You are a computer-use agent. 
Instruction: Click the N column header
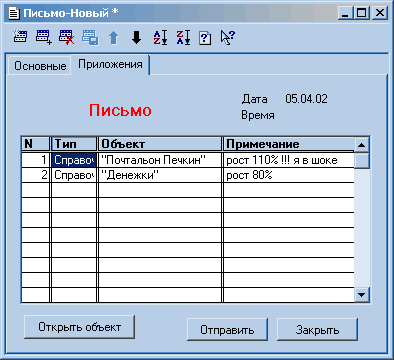tap(36, 144)
